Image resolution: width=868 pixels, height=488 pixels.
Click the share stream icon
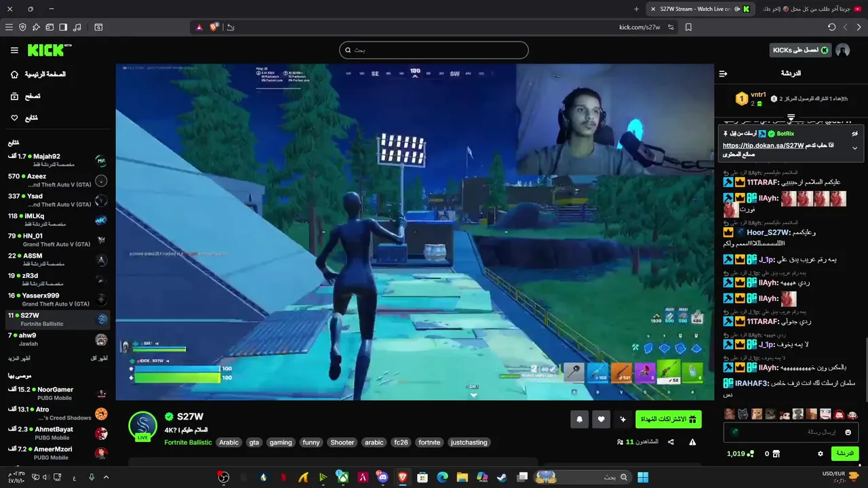point(671,442)
